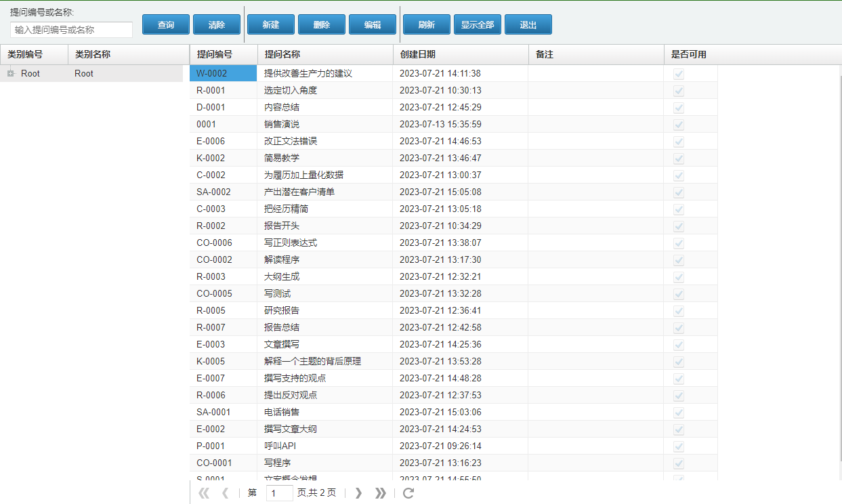Click the 清除 button
Viewport: 842px width, 504px height.
click(x=217, y=24)
